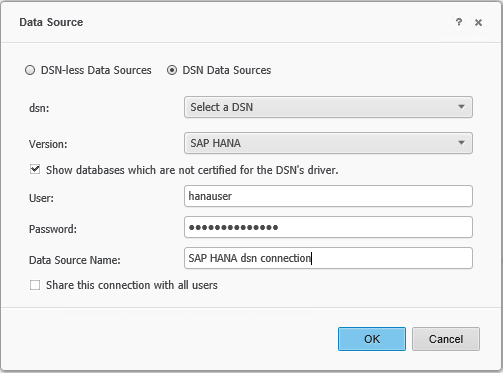Image resolution: width=503 pixels, height=373 pixels.
Task: Click the Data Source Name text field
Action: pyautogui.click(x=328, y=258)
